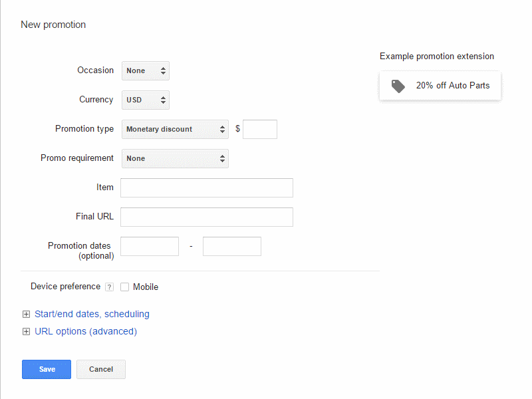Click the 'Example promotion extension' label
The image size is (532, 399).
[437, 57]
